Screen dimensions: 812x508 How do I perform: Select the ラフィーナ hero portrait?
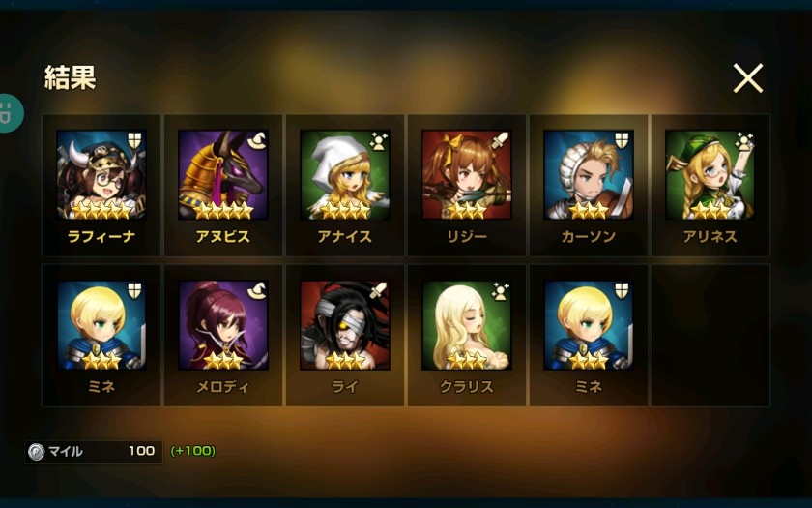click(101, 175)
